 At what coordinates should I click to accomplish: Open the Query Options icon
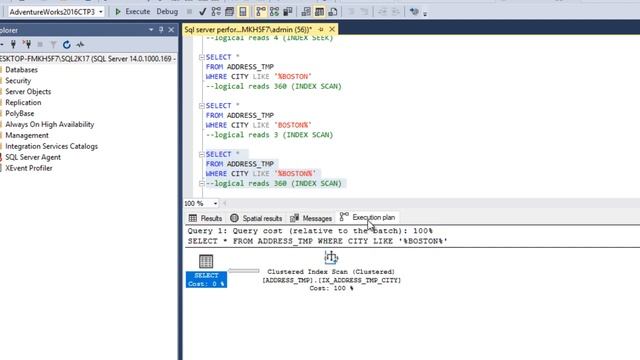[229, 12]
